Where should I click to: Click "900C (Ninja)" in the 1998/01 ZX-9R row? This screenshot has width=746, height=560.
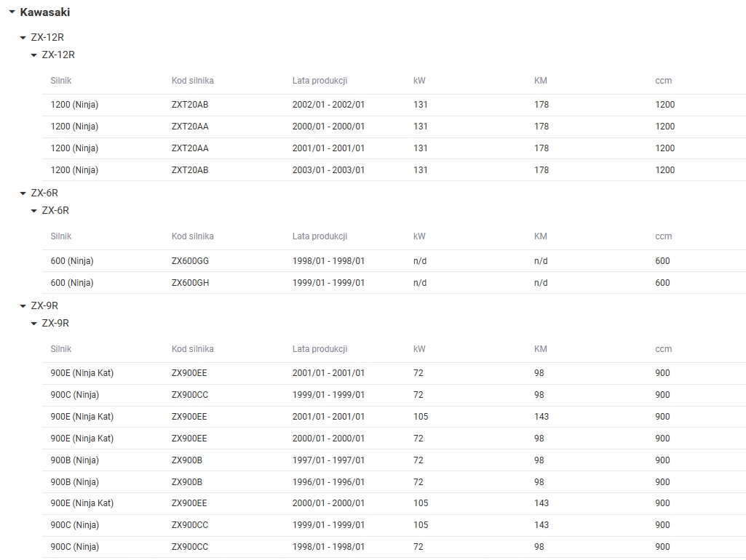pyautogui.click(x=75, y=547)
